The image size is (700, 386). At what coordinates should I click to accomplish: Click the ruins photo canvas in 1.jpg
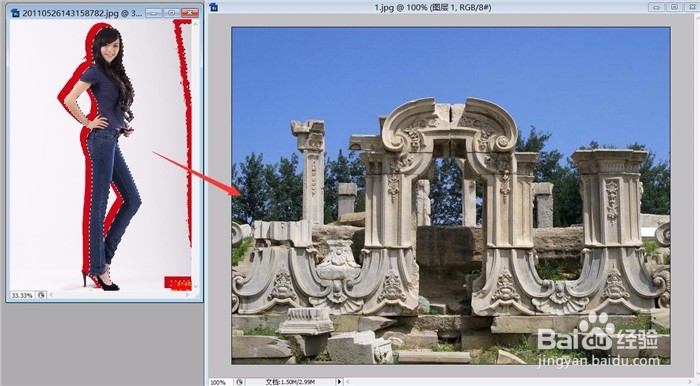[x=451, y=195]
